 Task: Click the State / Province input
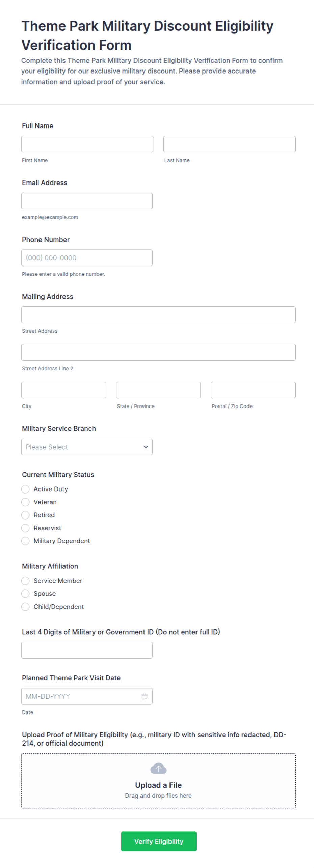[158, 390]
